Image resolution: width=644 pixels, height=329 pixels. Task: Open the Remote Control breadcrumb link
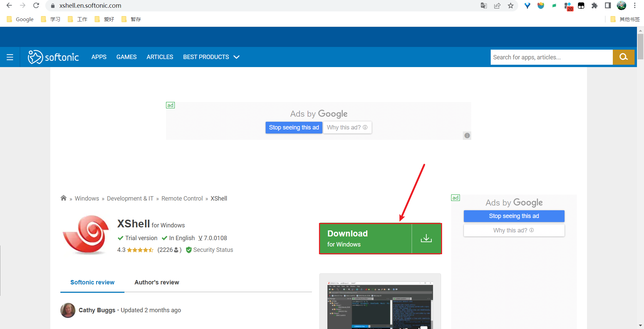pos(182,199)
